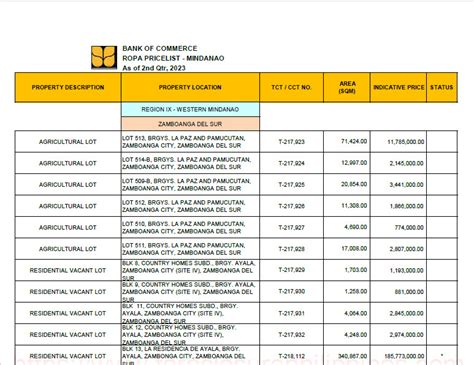474x365 pixels.
Task: Select the 'ZAMBOANGA DEL SUR' province cell
Action: click(190, 124)
